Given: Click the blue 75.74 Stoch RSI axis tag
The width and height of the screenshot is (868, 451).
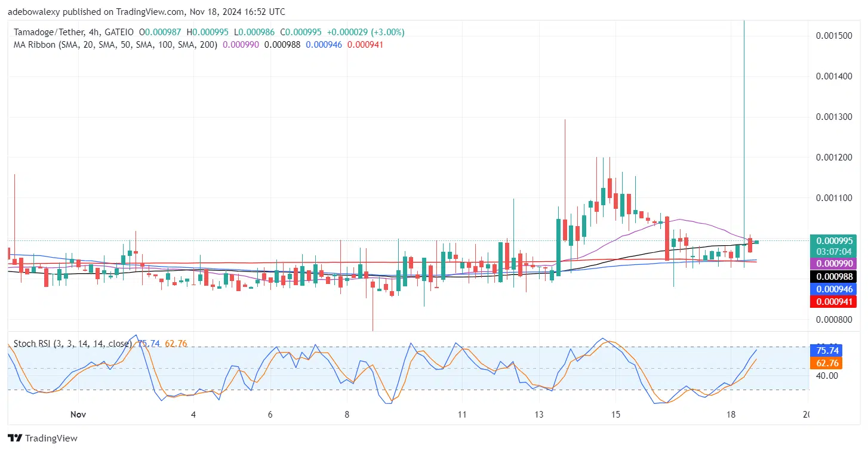Looking at the screenshot, I should 827,351.
